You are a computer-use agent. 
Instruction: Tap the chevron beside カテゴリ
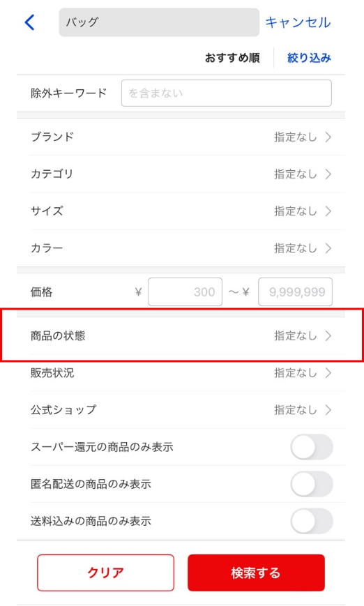[x=328, y=174]
